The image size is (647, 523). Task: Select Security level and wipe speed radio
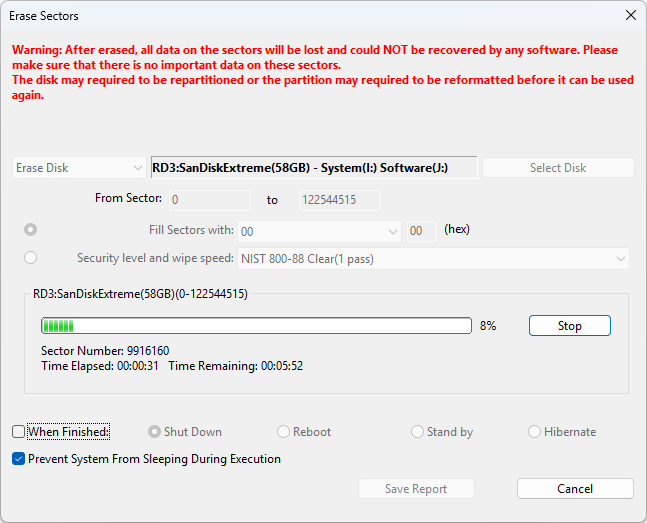coord(30,258)
